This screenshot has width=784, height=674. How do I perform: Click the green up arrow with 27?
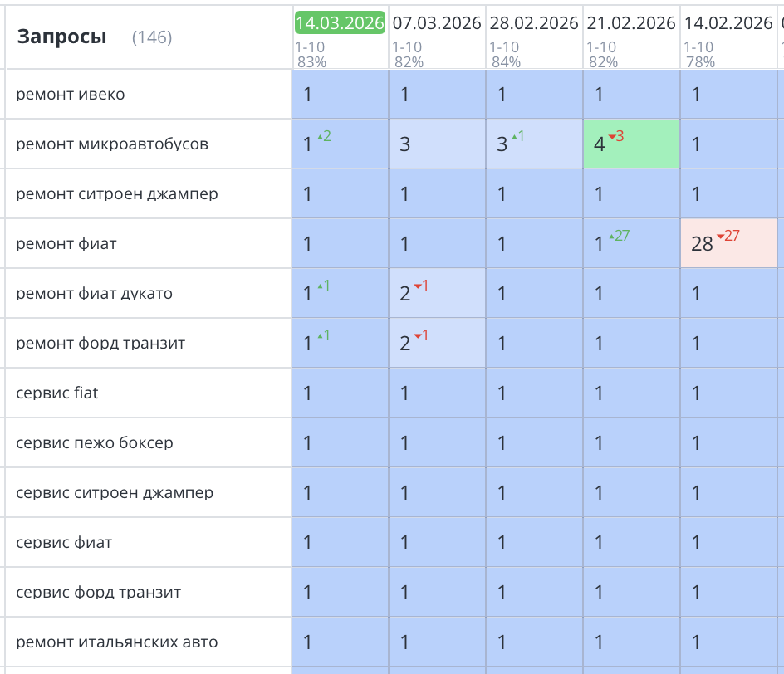(x=610, y=237)
